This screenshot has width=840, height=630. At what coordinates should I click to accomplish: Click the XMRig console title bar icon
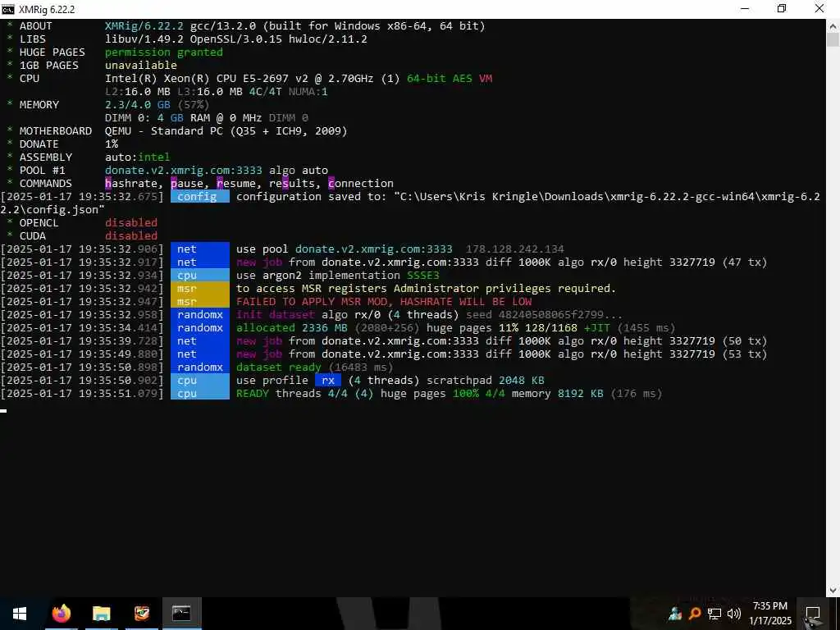[x=8, y=9]
